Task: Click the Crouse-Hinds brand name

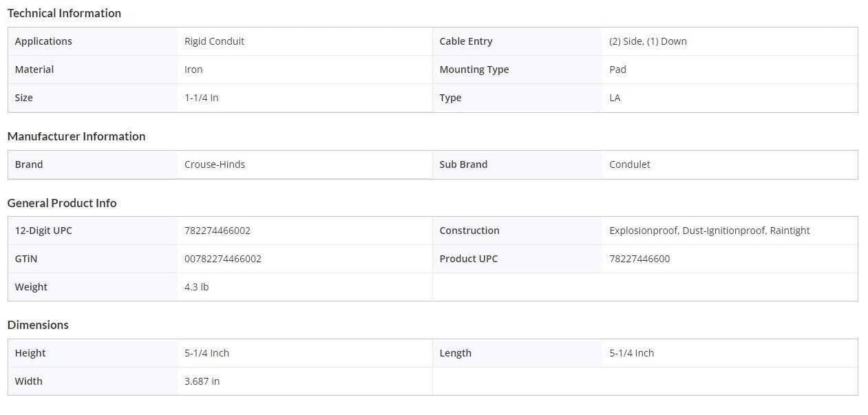Action: pos(215,164)
